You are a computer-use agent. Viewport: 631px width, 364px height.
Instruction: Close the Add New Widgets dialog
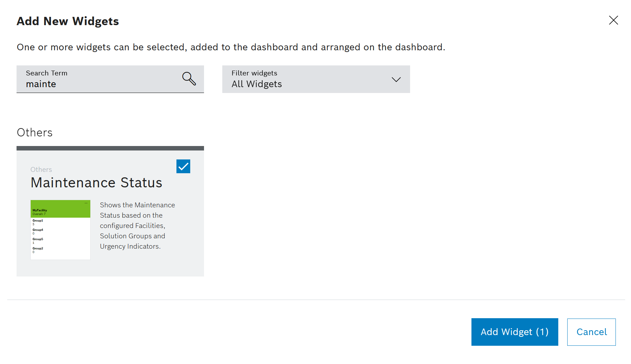pyautogui.click(x=613, y=20)
